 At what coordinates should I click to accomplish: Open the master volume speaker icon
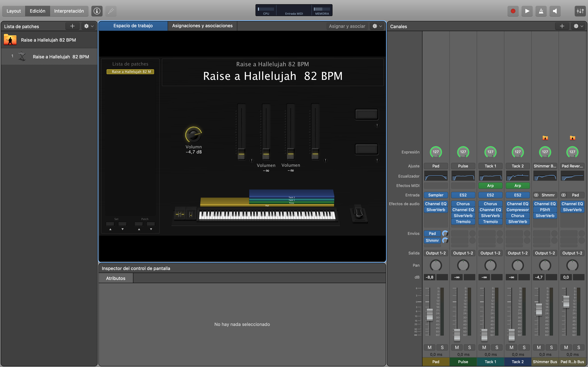click(x=555, y=11)
